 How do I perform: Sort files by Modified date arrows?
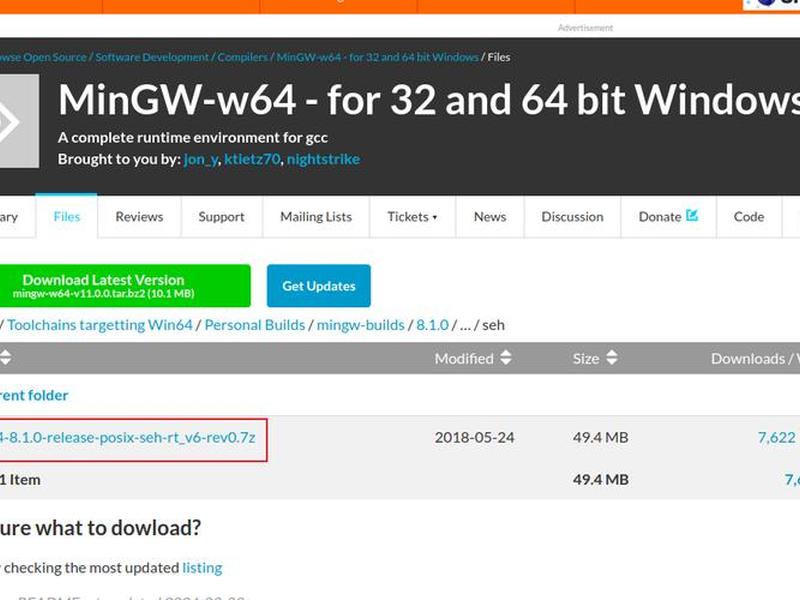pos(506,358)
